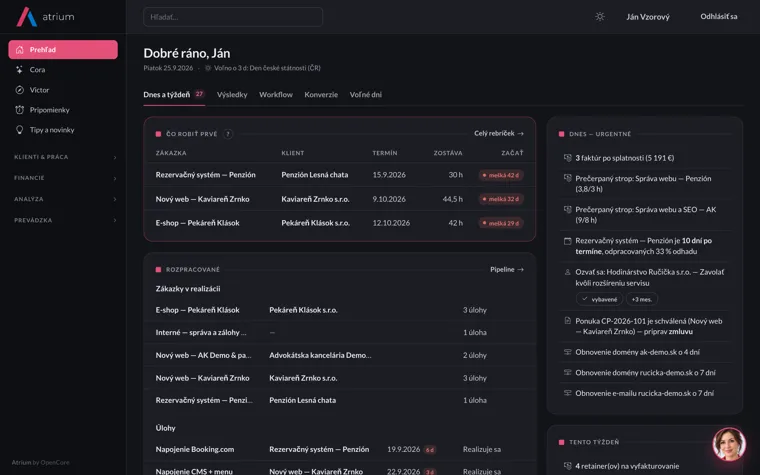Open the Prehľad home menu item
The image size is (760, 475).
point(63,49)
